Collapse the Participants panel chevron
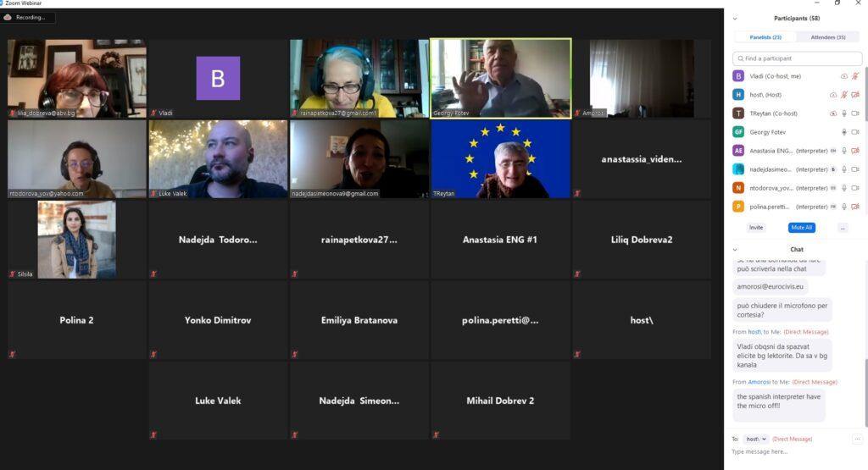 point(735,19)
